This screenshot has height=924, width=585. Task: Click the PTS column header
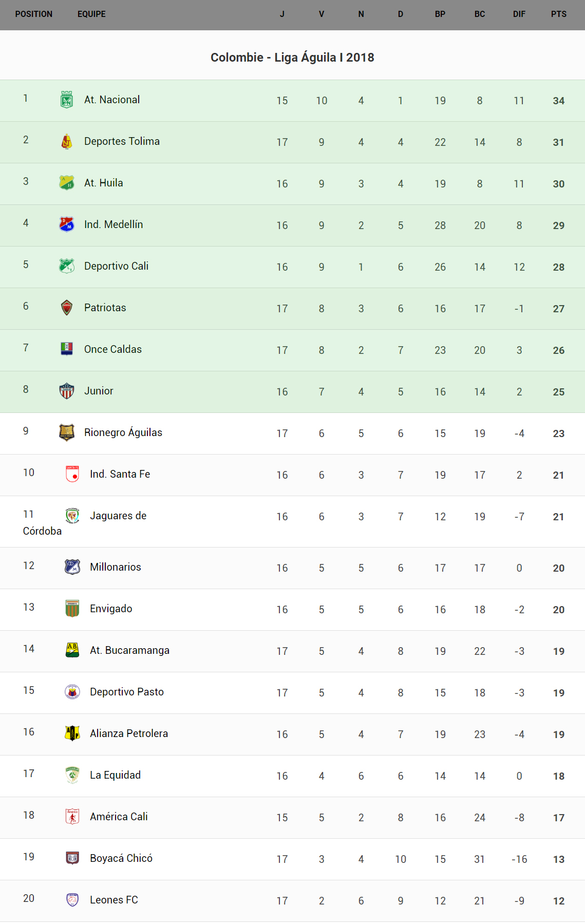[x=559, y=14]
